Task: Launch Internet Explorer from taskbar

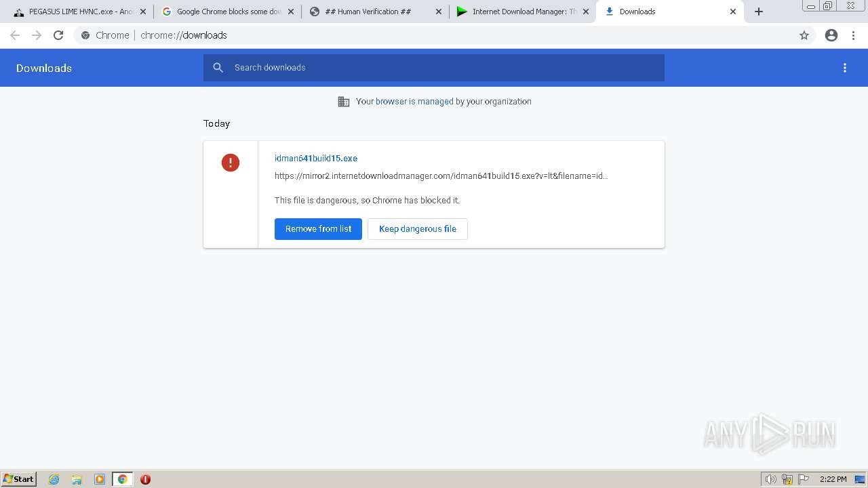Action: click(54, 479)
